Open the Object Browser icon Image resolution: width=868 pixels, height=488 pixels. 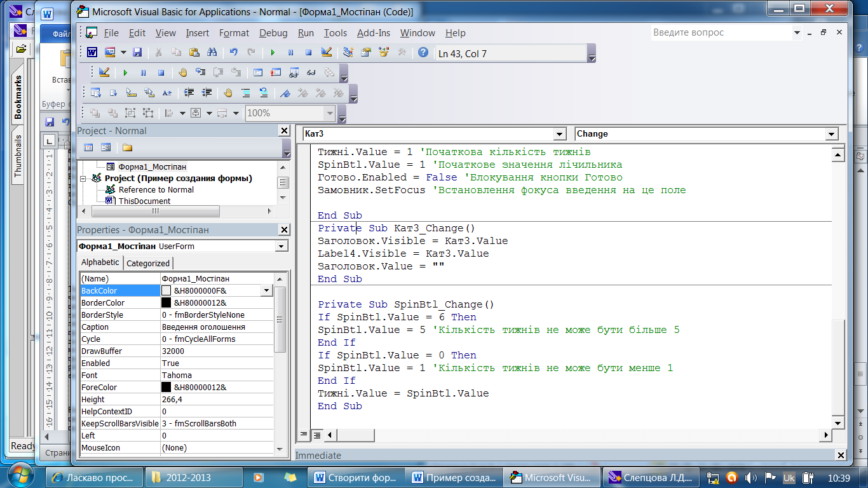click(x=384, y=52)
